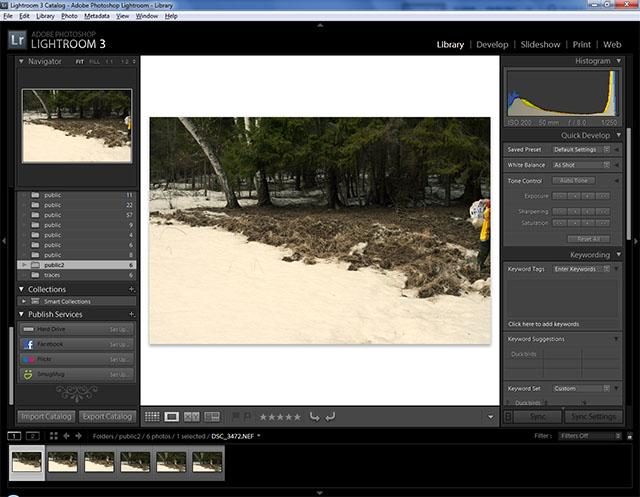Click Reset All in Quick Develop
Image resolution: width=640 pixels, height=497 pixels.
[x=589, y=239]
